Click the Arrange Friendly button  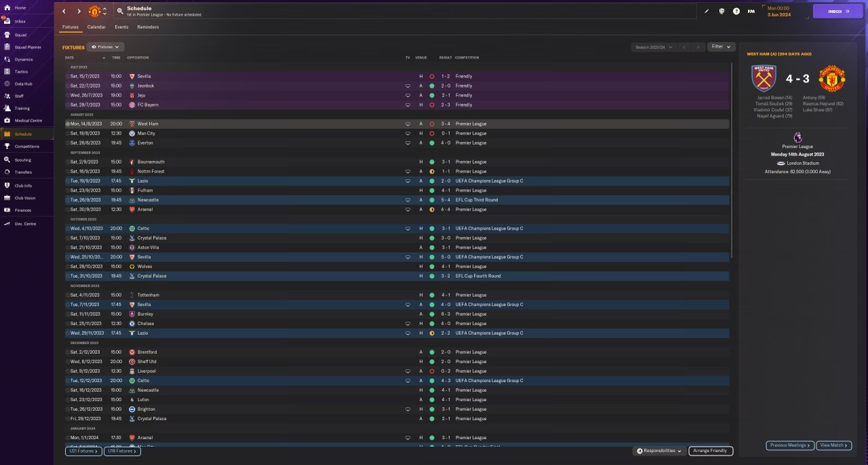coord(711,451)
